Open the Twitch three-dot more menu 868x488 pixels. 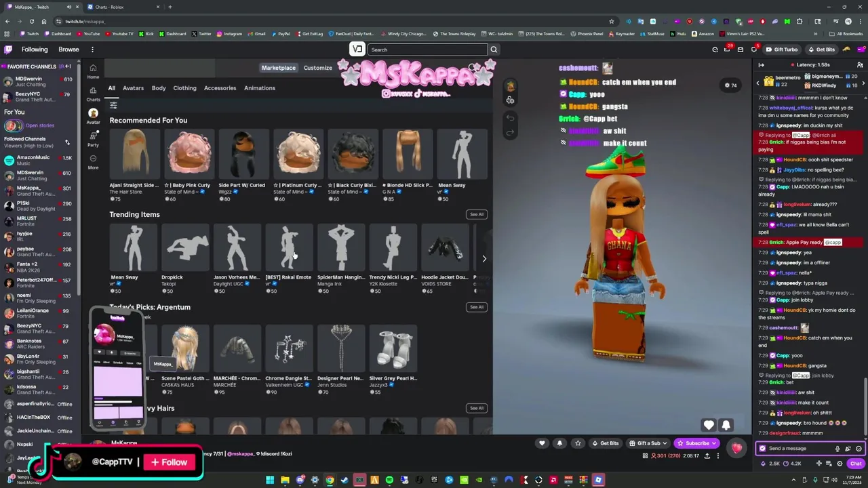click(93, 49)
